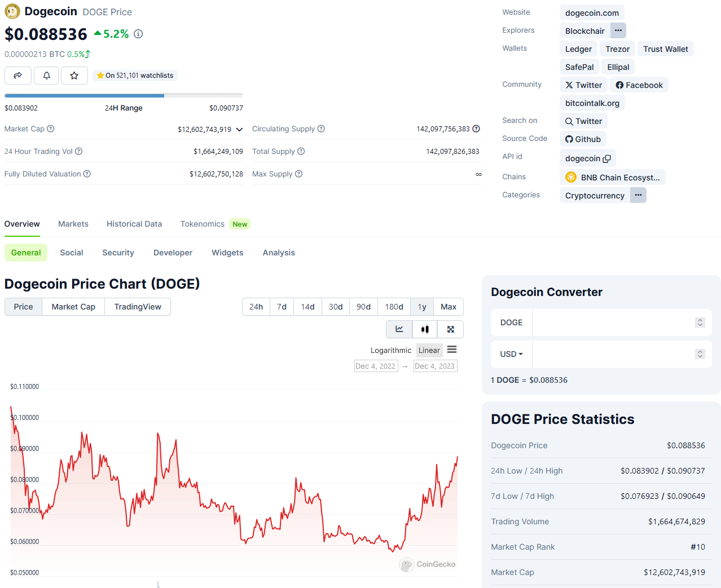Search on Twitter link
This screenshot has width=721, height=588.
coord(584,121)
